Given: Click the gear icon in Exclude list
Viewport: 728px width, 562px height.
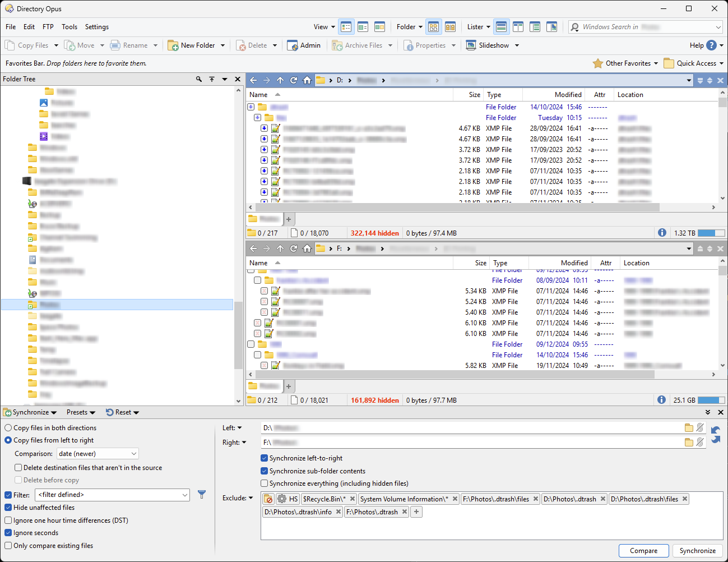Looking at the screenshot, I should (281, 499).
